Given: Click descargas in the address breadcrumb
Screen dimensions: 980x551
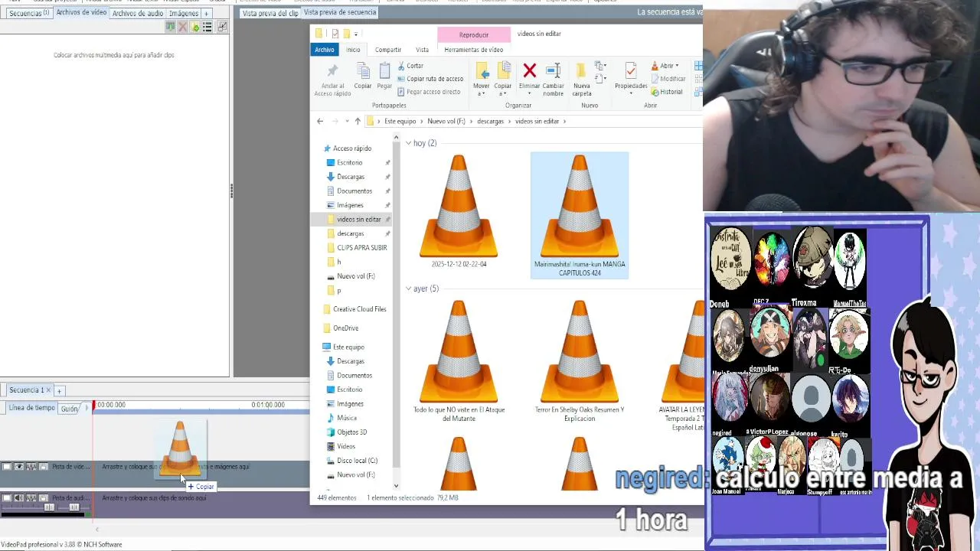Looking at the screenshot, I should (490, 121).
